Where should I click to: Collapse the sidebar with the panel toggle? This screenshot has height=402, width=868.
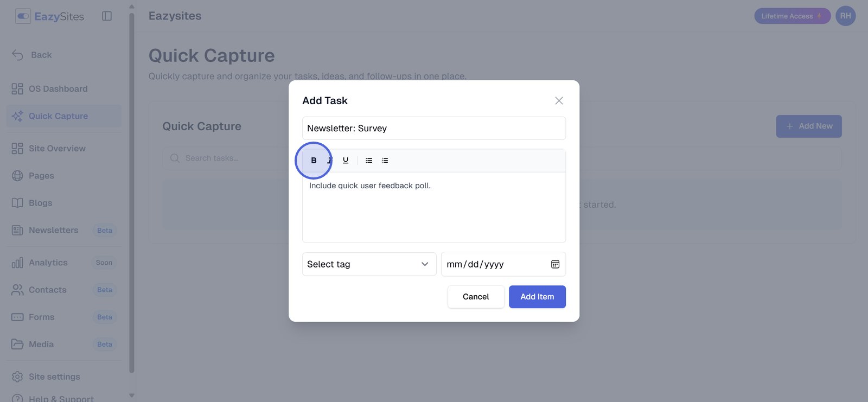[106, 16]
